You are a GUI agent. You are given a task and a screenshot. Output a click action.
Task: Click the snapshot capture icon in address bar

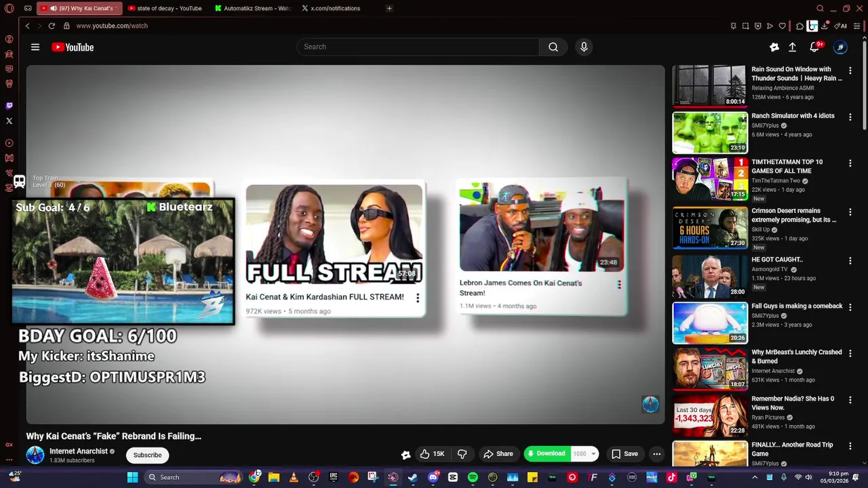(745, 26)
